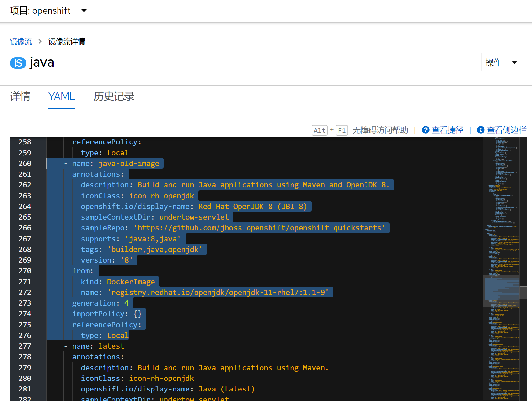Switch to the 详情 tab
The image size is (532, 406).
20,96
